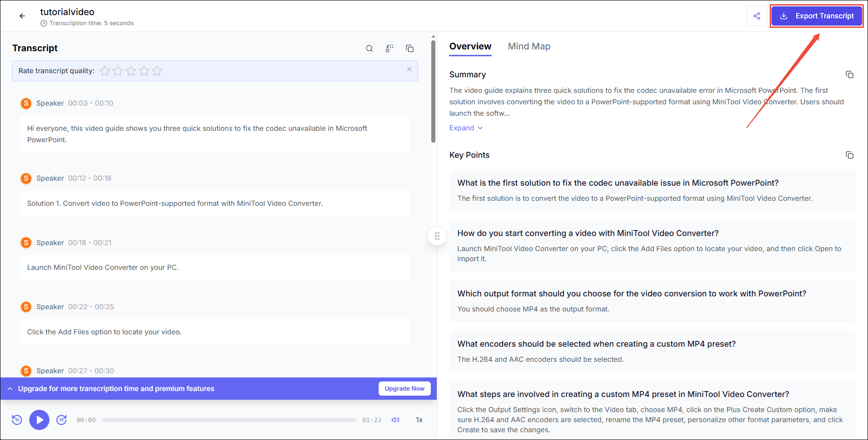Open transcript search
The height and width of the screenshot is (440, 868).
pos(369,48)
